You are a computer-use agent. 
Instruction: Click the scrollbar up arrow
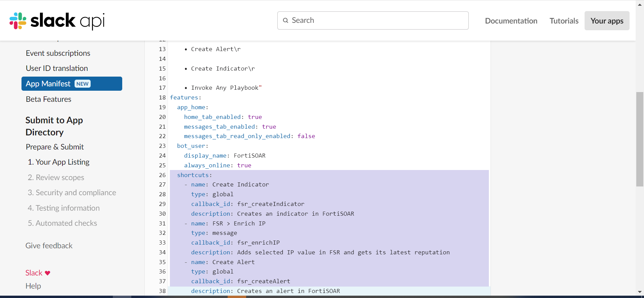pyautogui.click(x=640, y=4)
